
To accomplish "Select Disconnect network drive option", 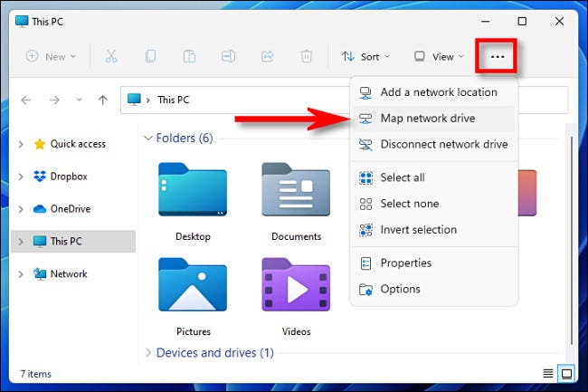I will [x=434, y=144].
